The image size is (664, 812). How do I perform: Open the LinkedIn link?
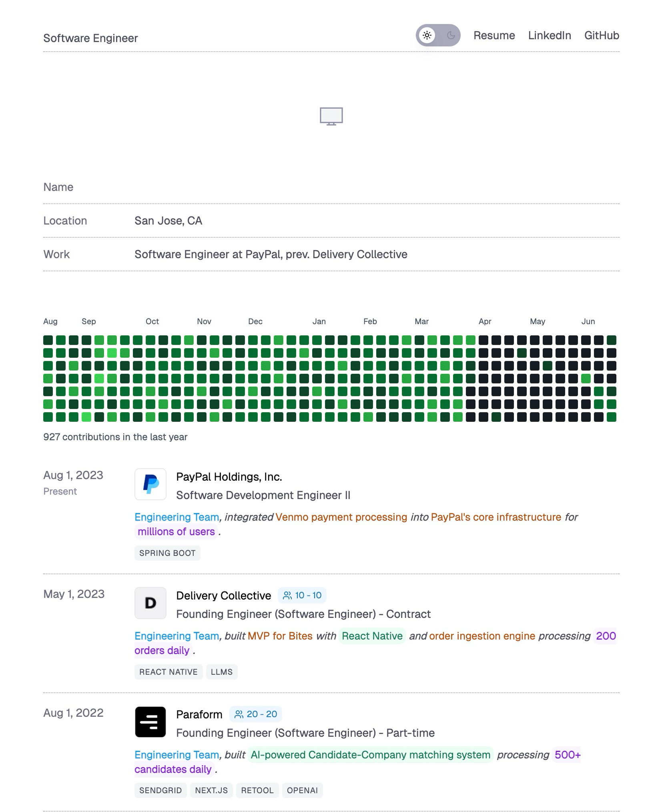point(550,35)
